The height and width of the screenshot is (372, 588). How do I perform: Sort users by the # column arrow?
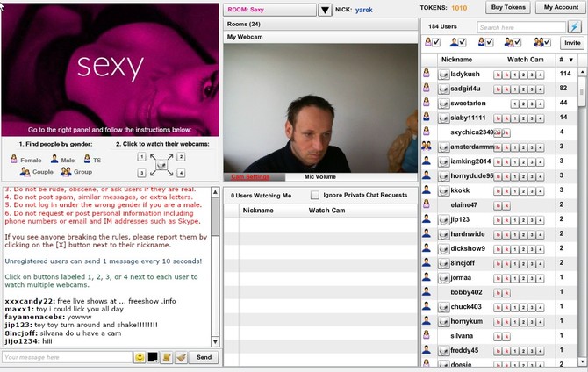click(570, 60)
